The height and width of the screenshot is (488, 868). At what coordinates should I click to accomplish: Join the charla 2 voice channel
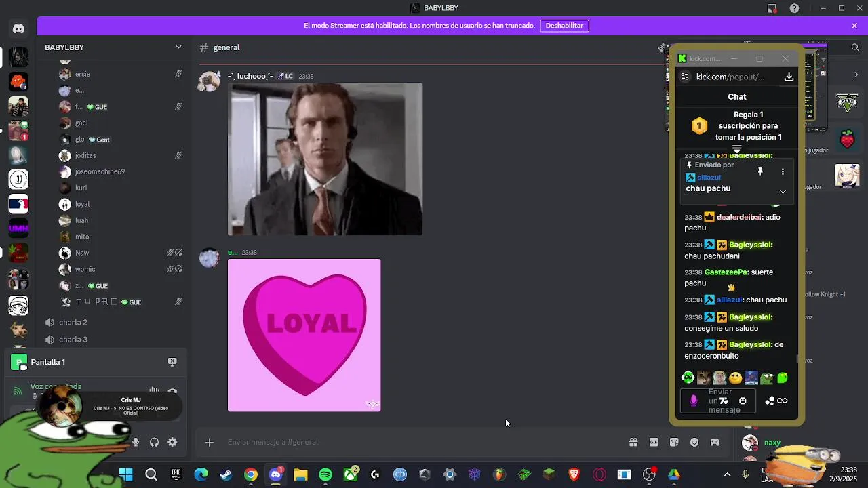coord(73,322)
